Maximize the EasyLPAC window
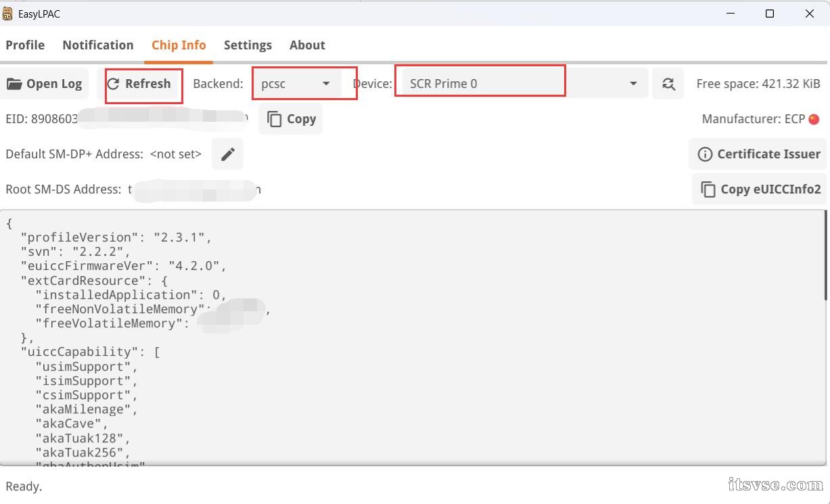 pos(769,14)
